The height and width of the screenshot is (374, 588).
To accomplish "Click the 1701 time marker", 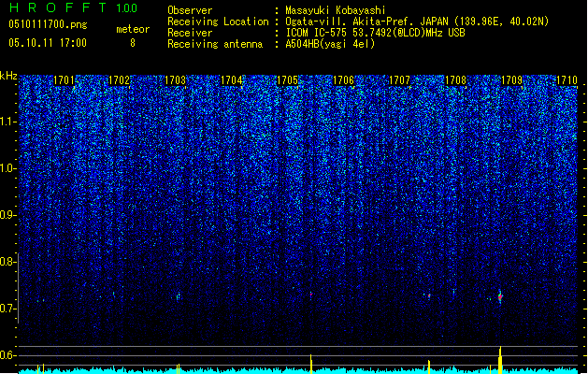I will click(64, 80).
